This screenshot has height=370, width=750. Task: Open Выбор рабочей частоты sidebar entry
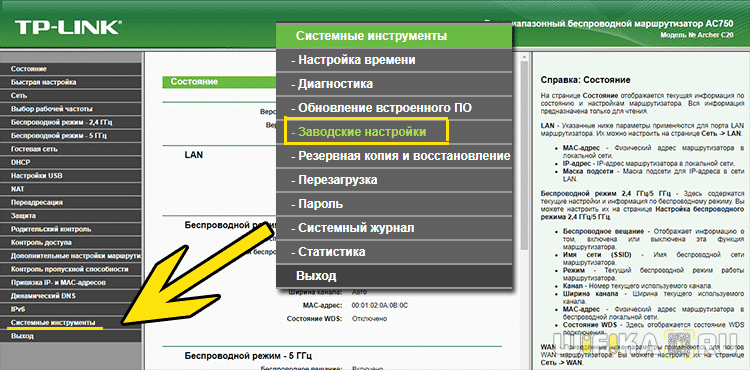tap(71, 109)
